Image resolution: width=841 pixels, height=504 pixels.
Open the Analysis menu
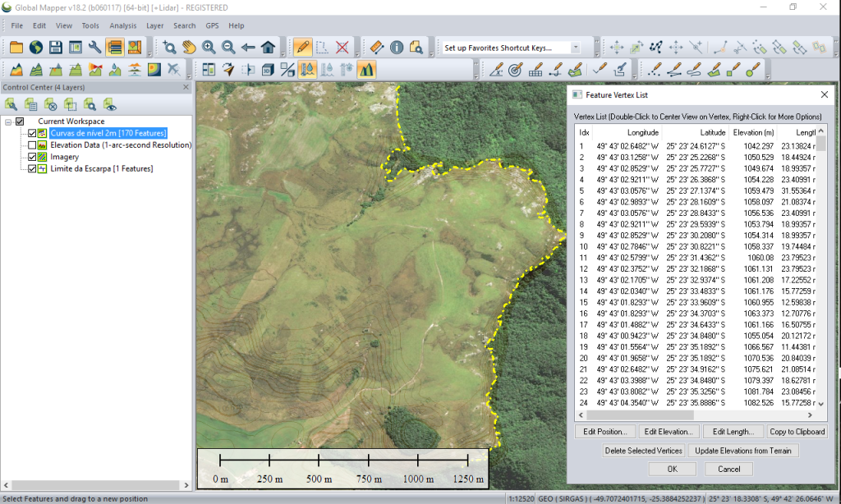[x=122, y=25]
